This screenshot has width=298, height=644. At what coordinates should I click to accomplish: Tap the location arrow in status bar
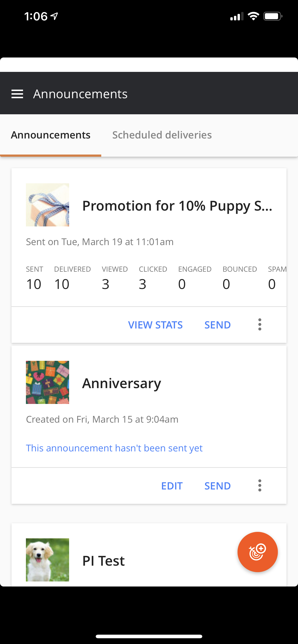click(x=54, y=16)
